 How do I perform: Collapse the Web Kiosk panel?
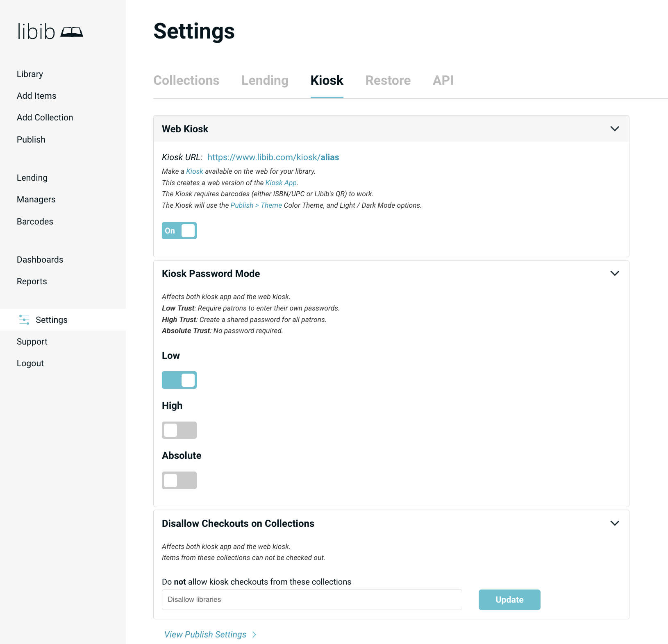coord(615,128)
